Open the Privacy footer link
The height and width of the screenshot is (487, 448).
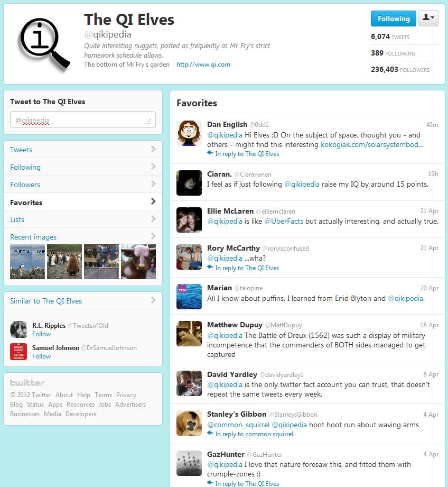point(126,395)
